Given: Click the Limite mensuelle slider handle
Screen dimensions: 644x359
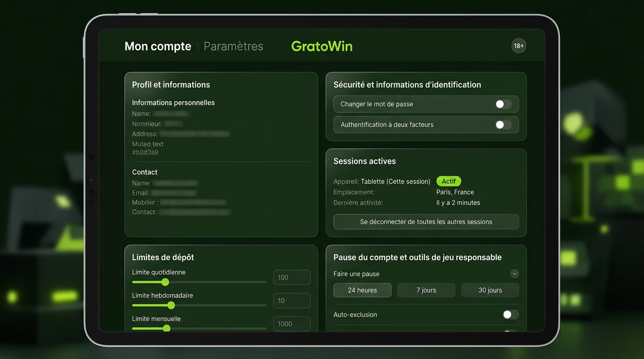Looking at the screenshot, I should click(x=167, y=328).
